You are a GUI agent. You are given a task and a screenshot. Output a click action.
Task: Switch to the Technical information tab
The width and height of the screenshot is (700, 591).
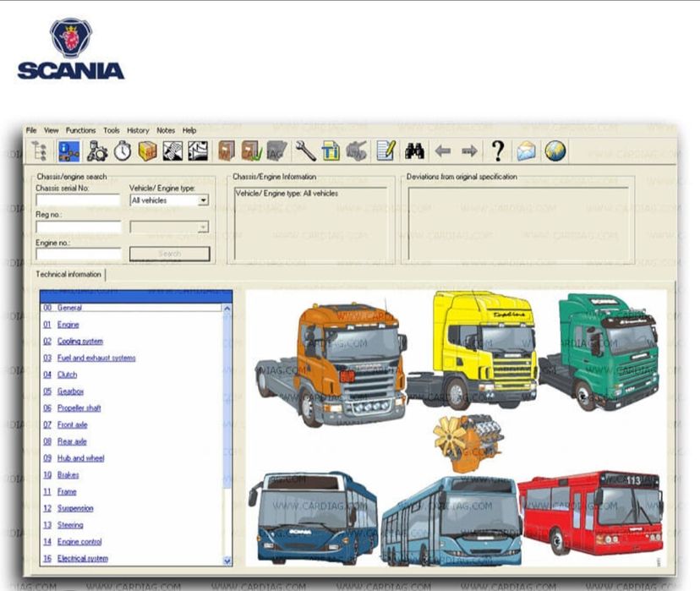[x=68, y=274]
